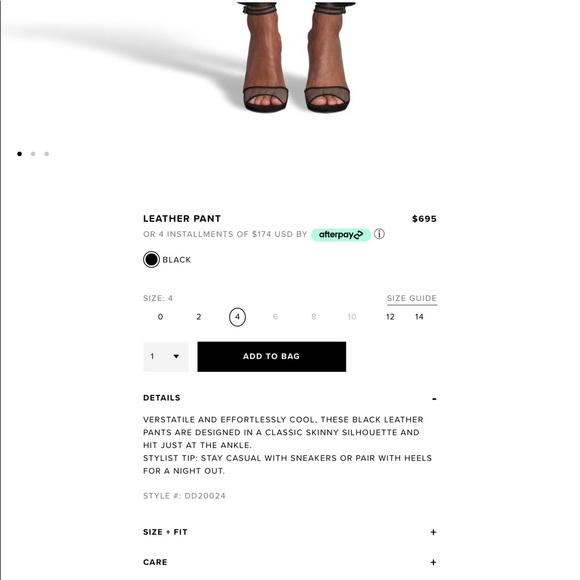This screenshot has width=580, height=580.
Task: Open the quantity dropdown
Action: (166, 357)
